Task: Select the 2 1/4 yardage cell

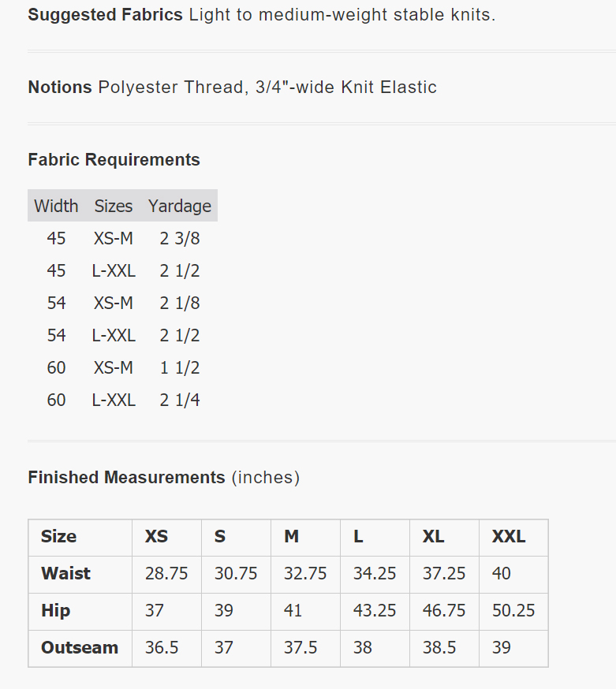Action: coord(180,400)
